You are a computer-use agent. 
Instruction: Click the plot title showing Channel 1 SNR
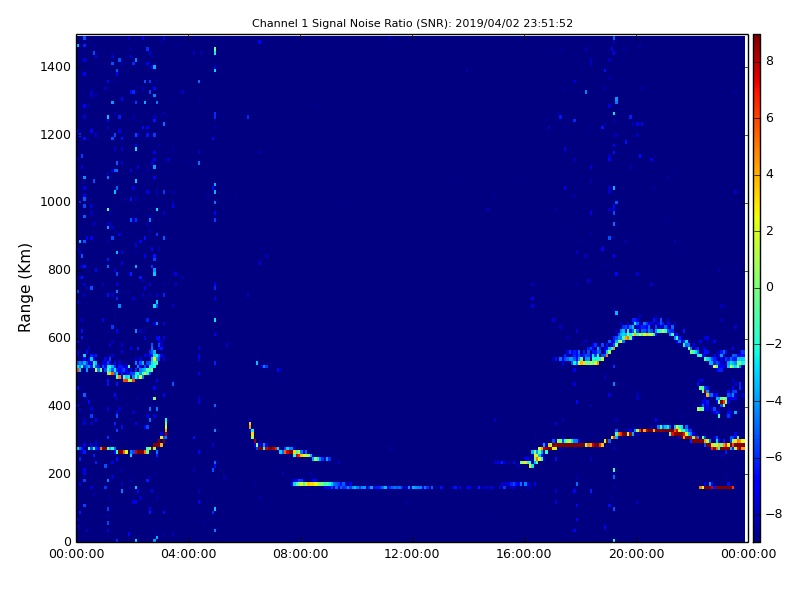(x=412, y=23)
